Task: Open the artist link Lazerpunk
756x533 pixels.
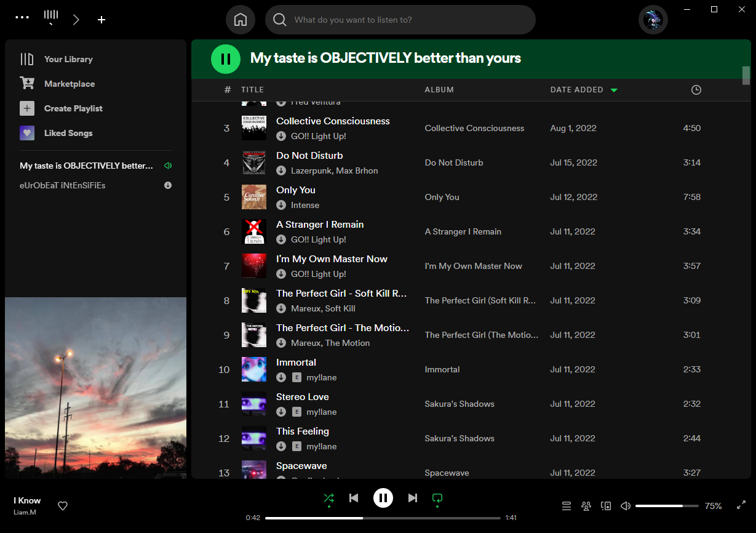Action: coord(311,170)
